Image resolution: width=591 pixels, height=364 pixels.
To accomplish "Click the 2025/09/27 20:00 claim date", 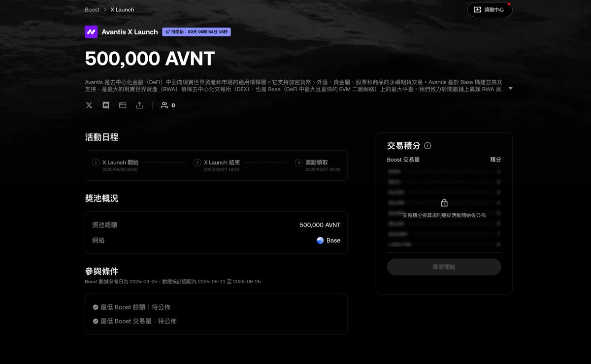I will click(323, 169).
